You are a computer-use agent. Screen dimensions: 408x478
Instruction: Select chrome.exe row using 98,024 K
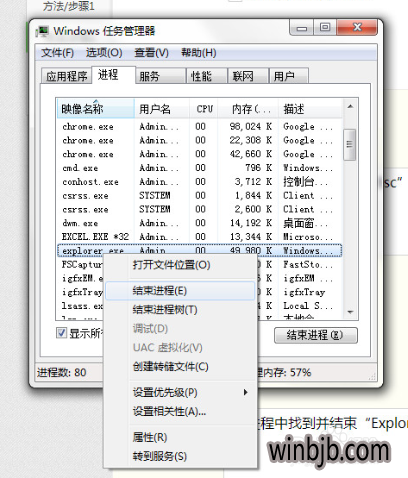[x=200, y=127]
